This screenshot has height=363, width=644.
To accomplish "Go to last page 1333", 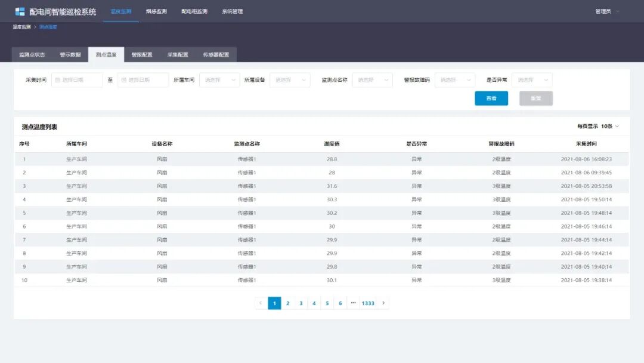I will [368, 303].
